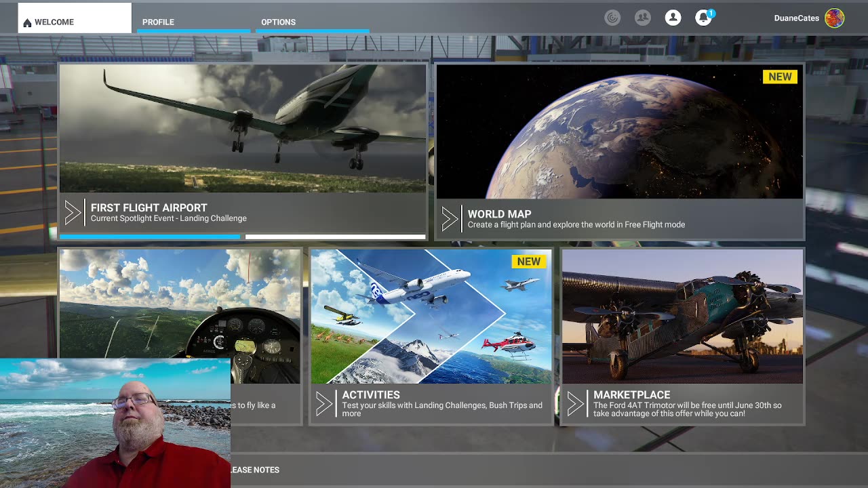This screenshot has height=488, width=868.
Task: Click the arrow beside First Flight Airport
Action: coord(73,213)
